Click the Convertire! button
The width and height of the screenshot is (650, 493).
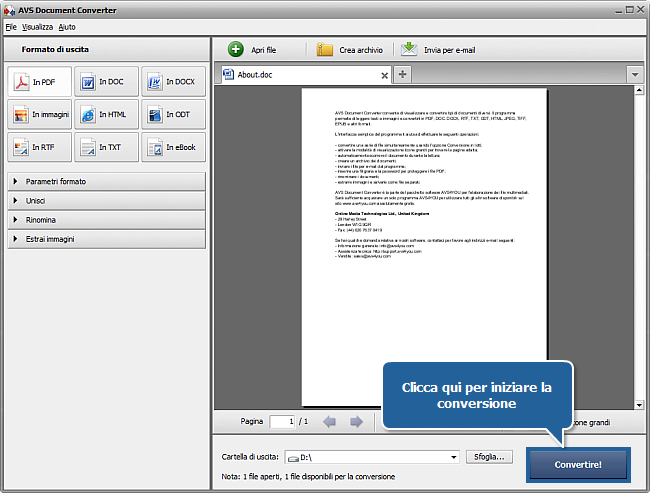[x=578, y=464]
